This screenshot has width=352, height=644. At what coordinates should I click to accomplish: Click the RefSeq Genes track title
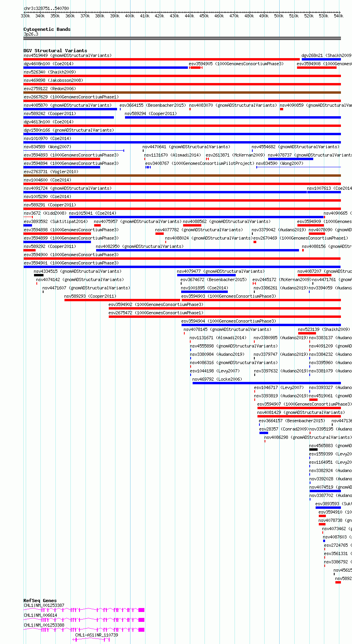[x=40, y=601]
